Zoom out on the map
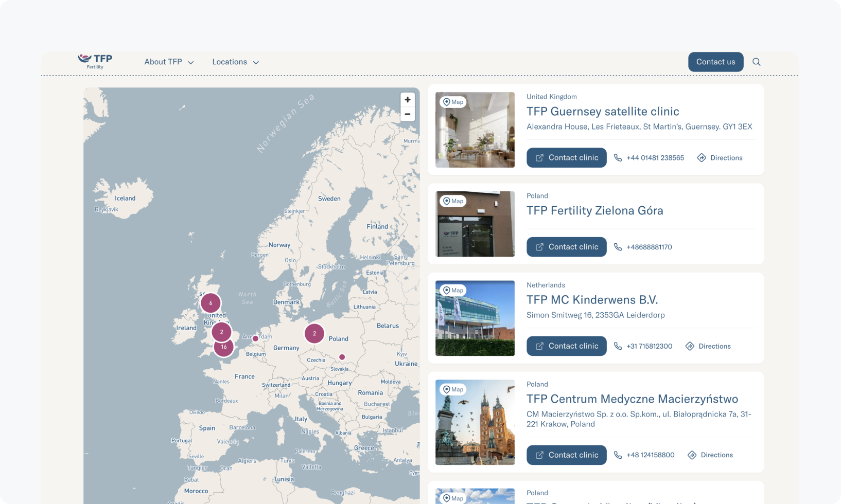 coord(408,114)
